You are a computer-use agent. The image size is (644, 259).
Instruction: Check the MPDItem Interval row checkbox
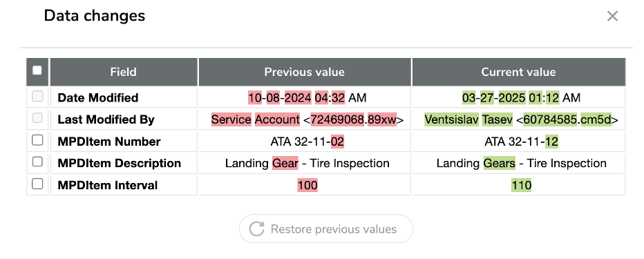[37, 184]
